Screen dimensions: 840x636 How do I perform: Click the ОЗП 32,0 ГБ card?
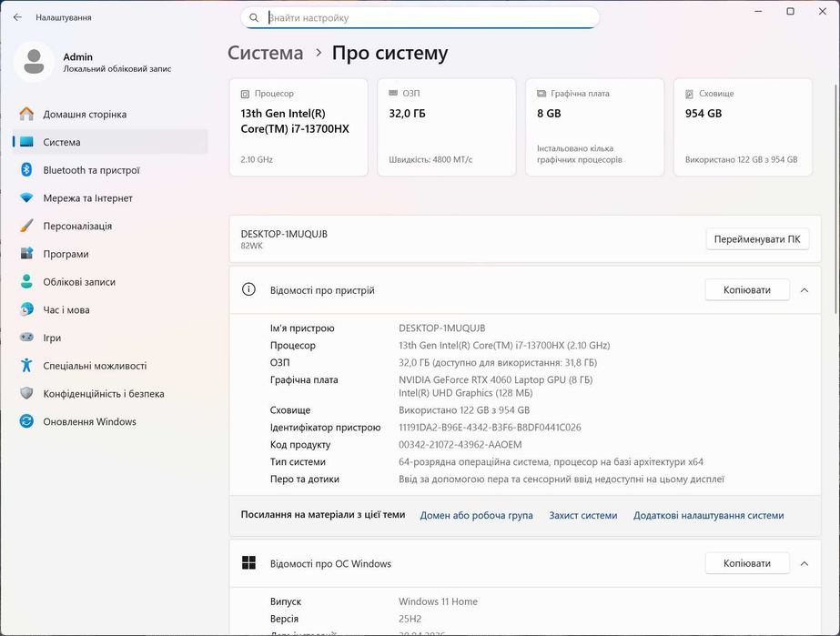(x=446, y=127)
